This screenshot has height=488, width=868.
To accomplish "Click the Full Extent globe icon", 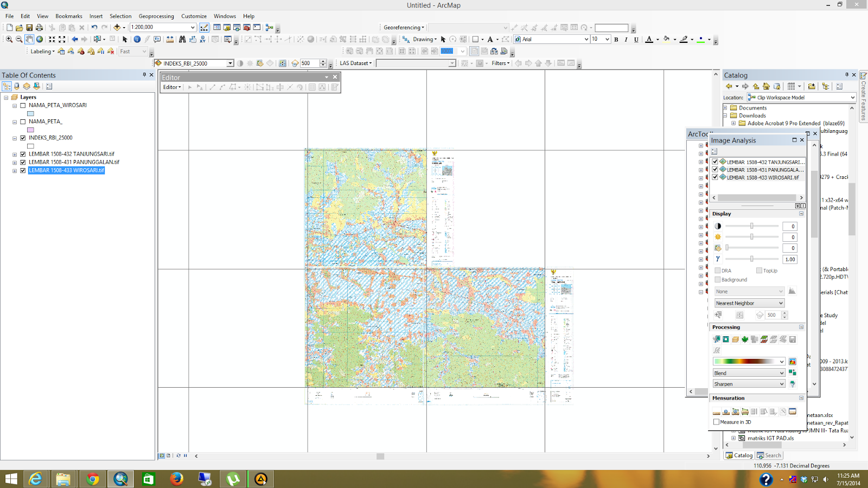I will tap(40, 39).
